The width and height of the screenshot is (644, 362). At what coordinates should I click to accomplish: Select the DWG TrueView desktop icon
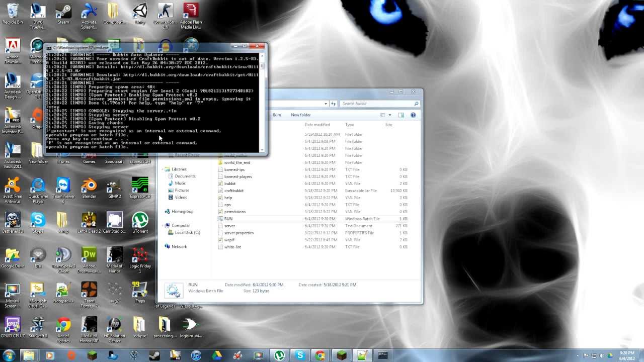tap(38, 16)
